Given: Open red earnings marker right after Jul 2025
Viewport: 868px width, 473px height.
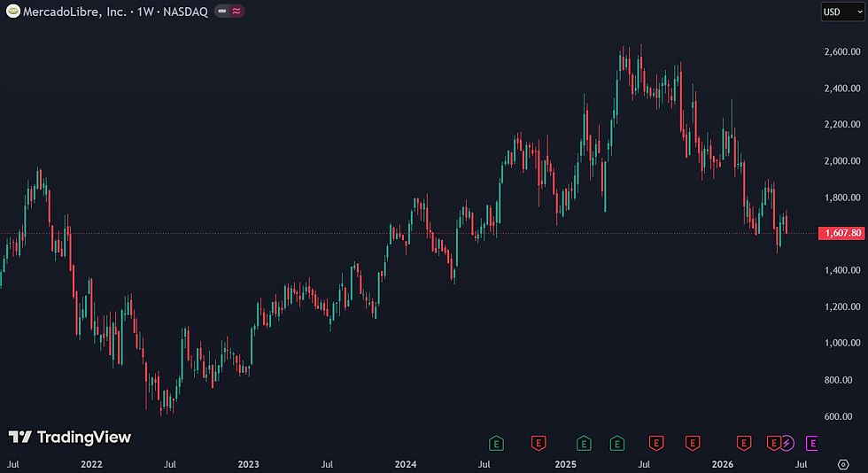Looking at the screenshot, I should (x=656, y=443).
